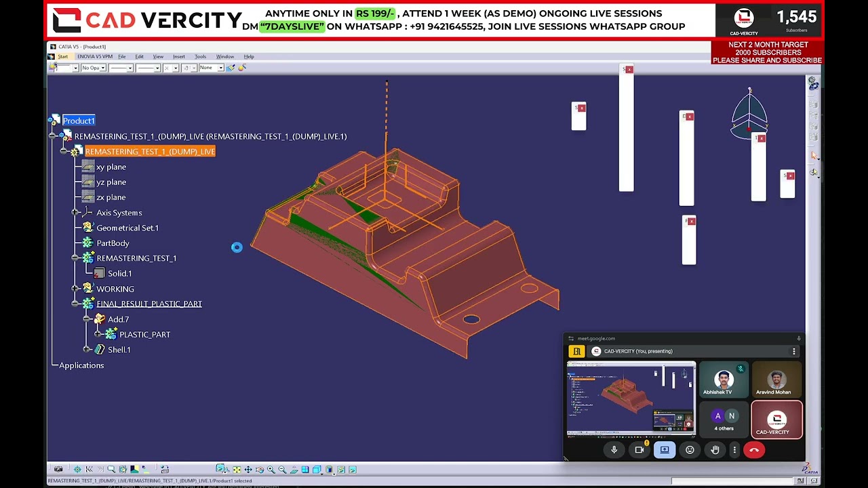Open the 4 others participants tile
The height and width of the screenshot is (488, 868).
[x=724, y=420]
